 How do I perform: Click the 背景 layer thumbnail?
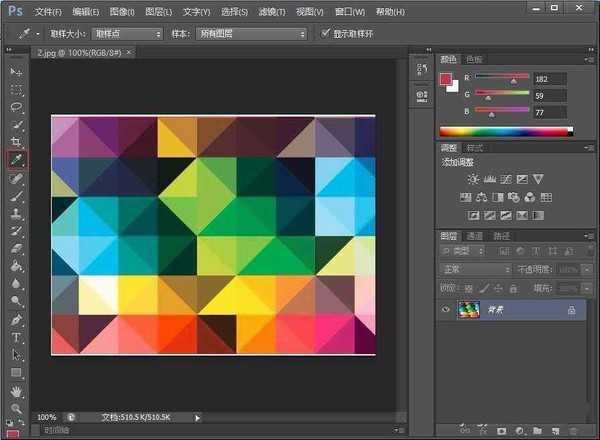(468, 311)
